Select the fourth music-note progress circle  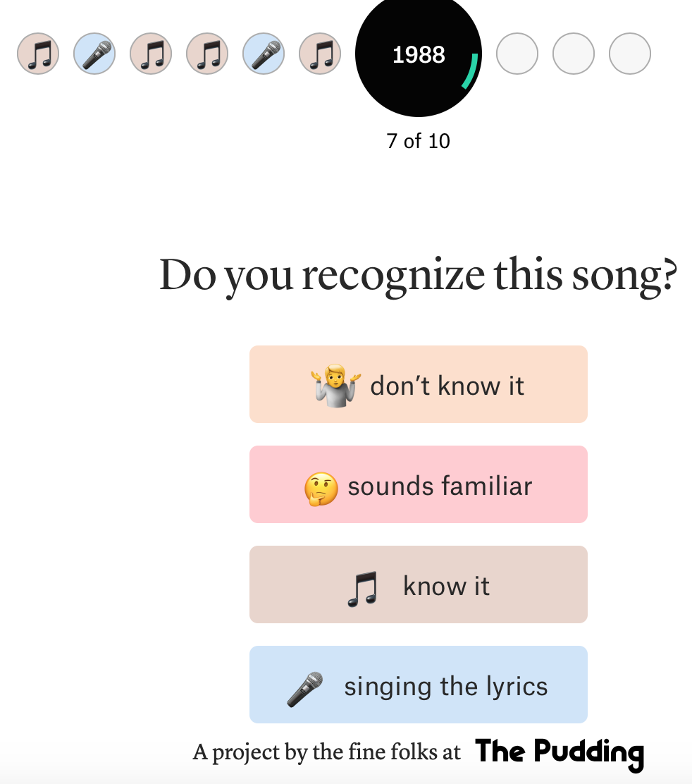tap(207, 54)
